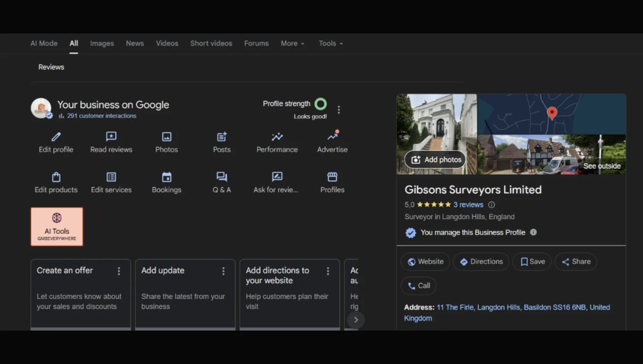Viewport: 643px width, 364px height.
Task: Switch to Forums tab
Action: [256, 43]
